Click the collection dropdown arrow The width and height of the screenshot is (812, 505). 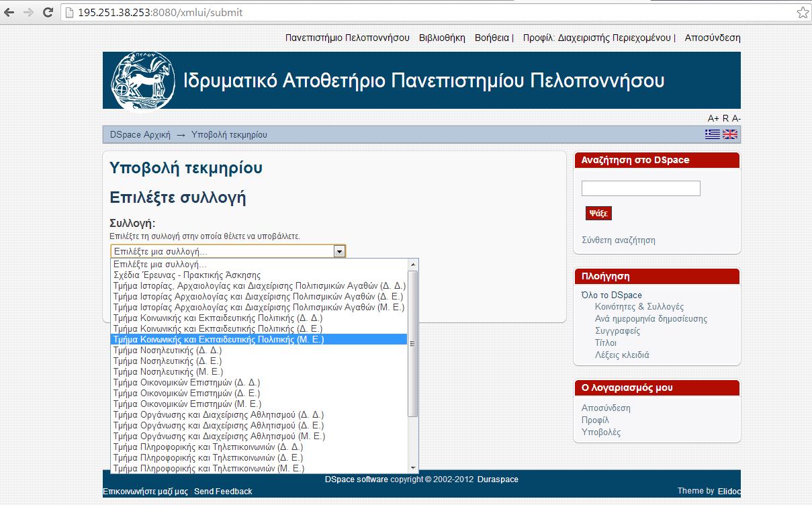tap(339, 252)
